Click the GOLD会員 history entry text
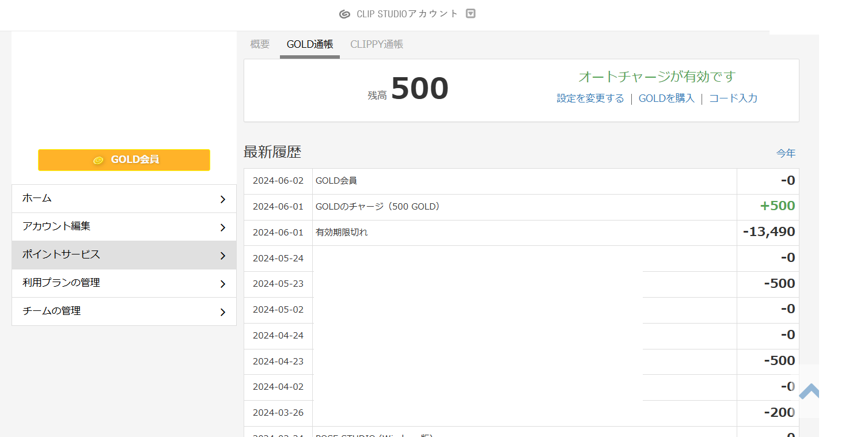Image resolution: width=868 pixels, height=437 pixels. tap(336, 181)
